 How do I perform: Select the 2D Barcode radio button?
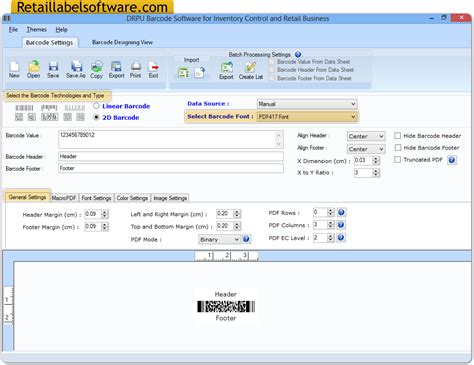coord(96,117)
